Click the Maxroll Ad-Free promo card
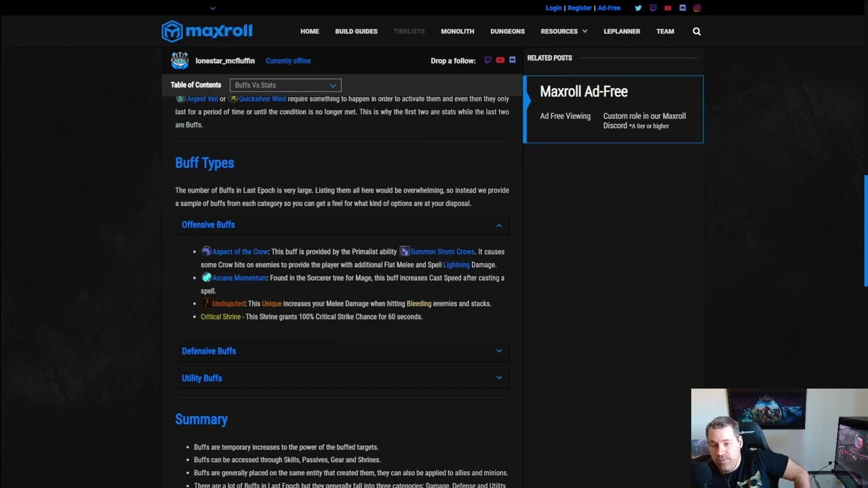Image resolution: width=868 pixels, height=488 pixels. pos(614,109)
